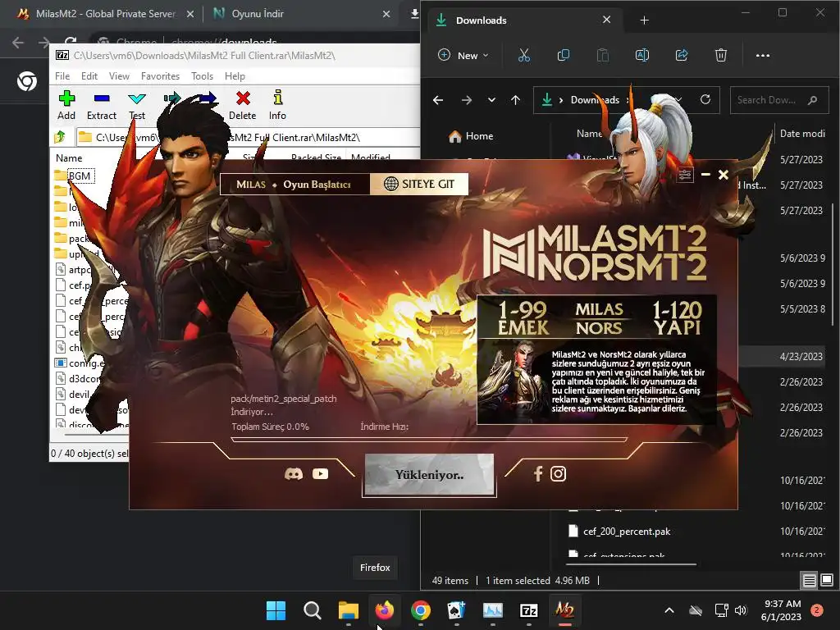
Task: Expand recent locations chevron in Explorer
Action: pos(491,100)
